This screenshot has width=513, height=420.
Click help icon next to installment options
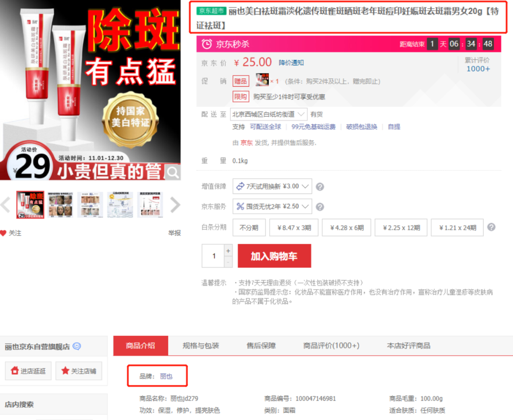click(x=492, y=227)
